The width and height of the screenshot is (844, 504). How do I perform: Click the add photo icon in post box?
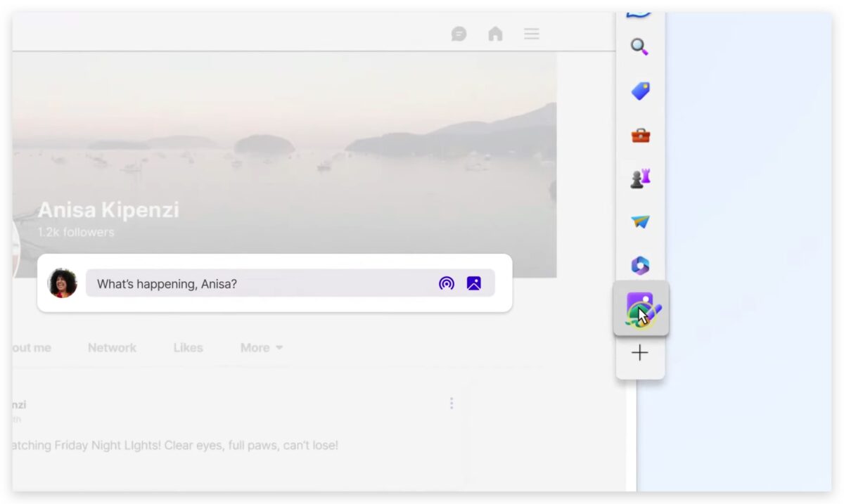474,283
